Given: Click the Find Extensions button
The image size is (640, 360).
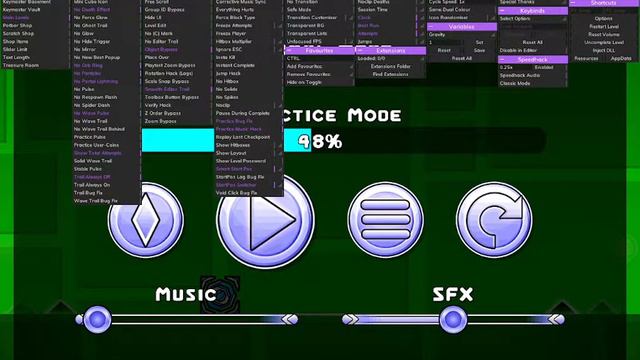Looking at the screenshot, I should coord(391,74).
